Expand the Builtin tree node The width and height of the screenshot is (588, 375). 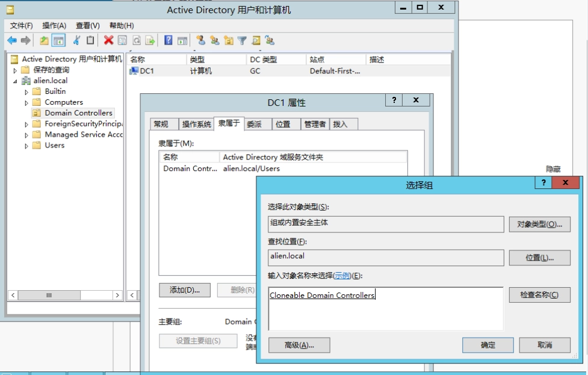pyautogui.click(x=26, y=92)
